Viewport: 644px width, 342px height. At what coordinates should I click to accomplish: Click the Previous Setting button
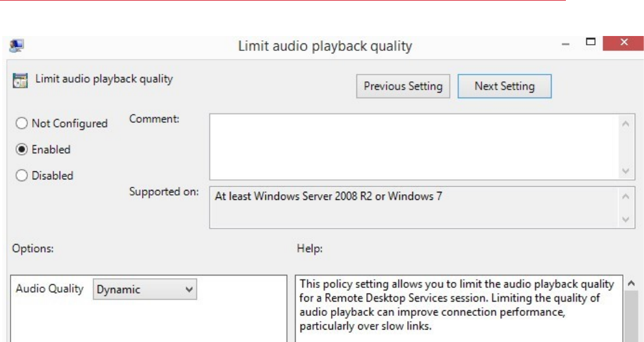click(x=403, y=86)
